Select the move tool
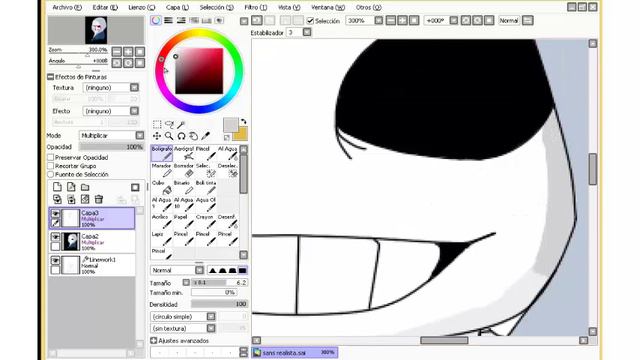This screenshot has width=640, height=360. (x=157, y=136)
